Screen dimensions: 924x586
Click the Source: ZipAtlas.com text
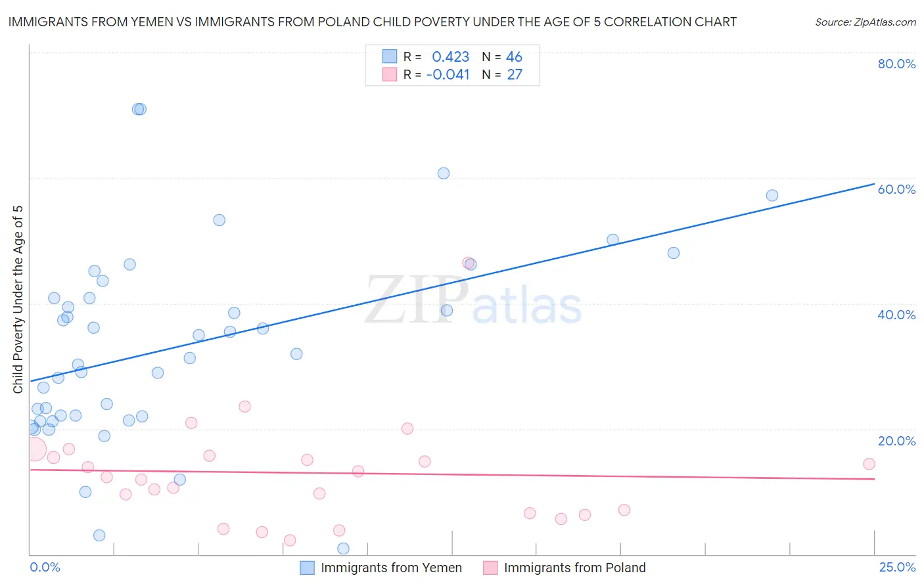(x=865, y=22)
